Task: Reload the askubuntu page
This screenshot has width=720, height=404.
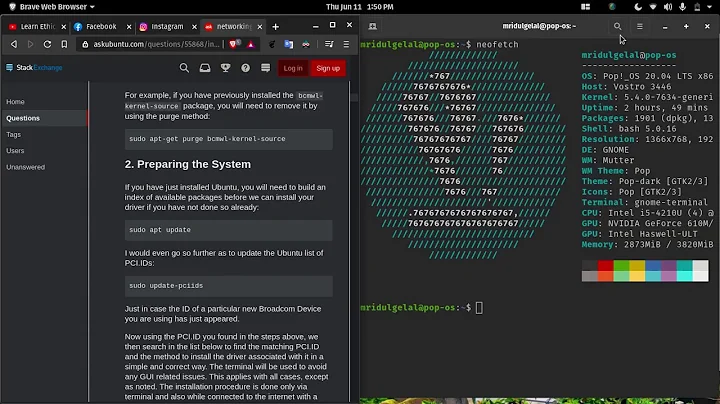Action: [x=47, y=45]
